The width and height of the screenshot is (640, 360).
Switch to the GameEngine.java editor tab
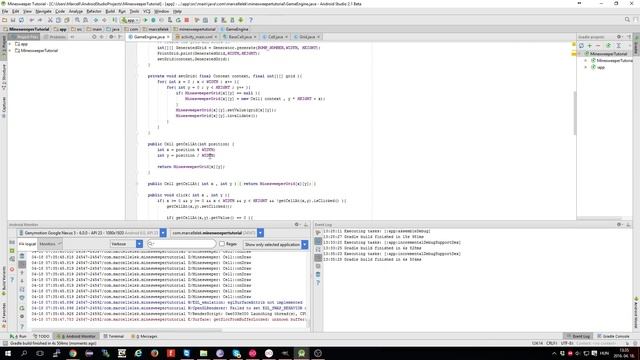(x=149, y=37)
